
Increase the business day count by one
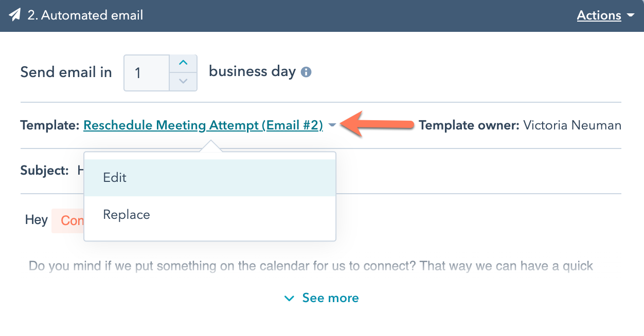pos(183,64)
